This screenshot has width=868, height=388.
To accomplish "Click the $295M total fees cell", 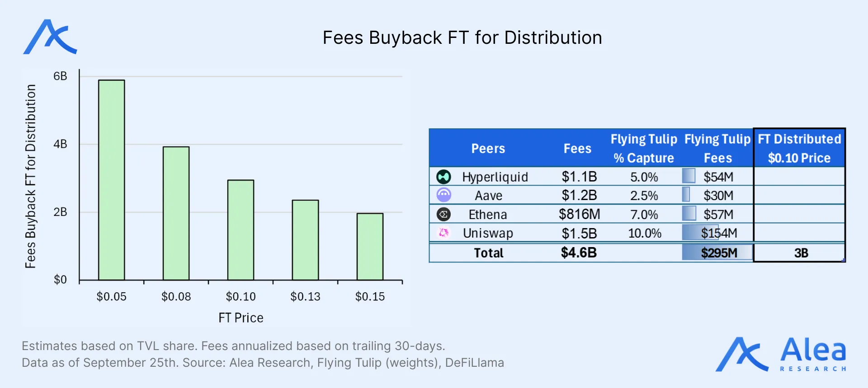I will click(x=718, y=253).
